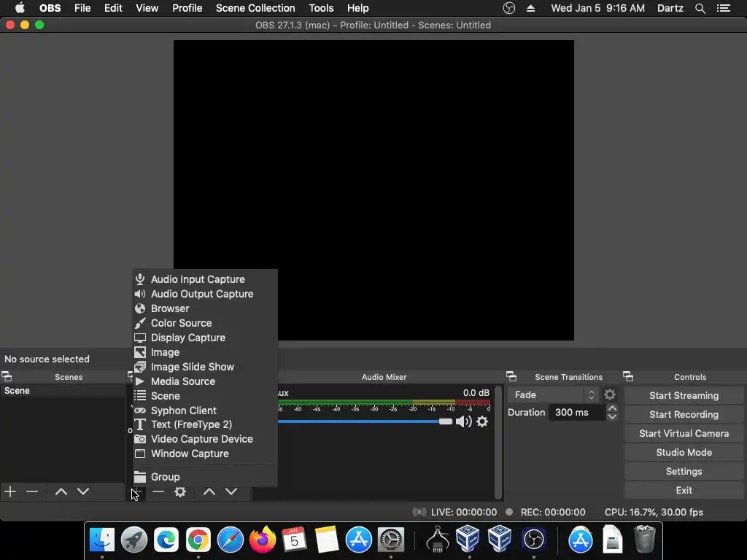Open source properties gear in Sources toolbar
Image resolution: width=747 pixels, height=560 pixels.
point(180,491)
